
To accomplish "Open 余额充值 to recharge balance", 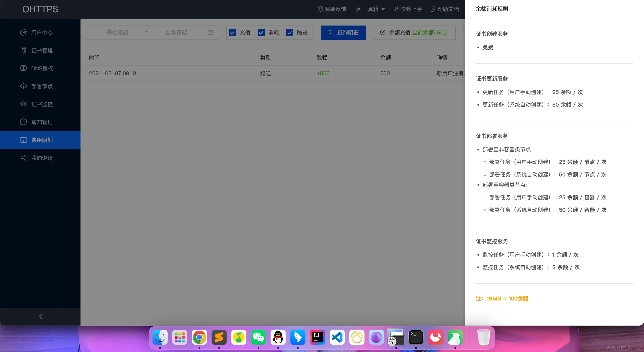I will tap(414, 32).
